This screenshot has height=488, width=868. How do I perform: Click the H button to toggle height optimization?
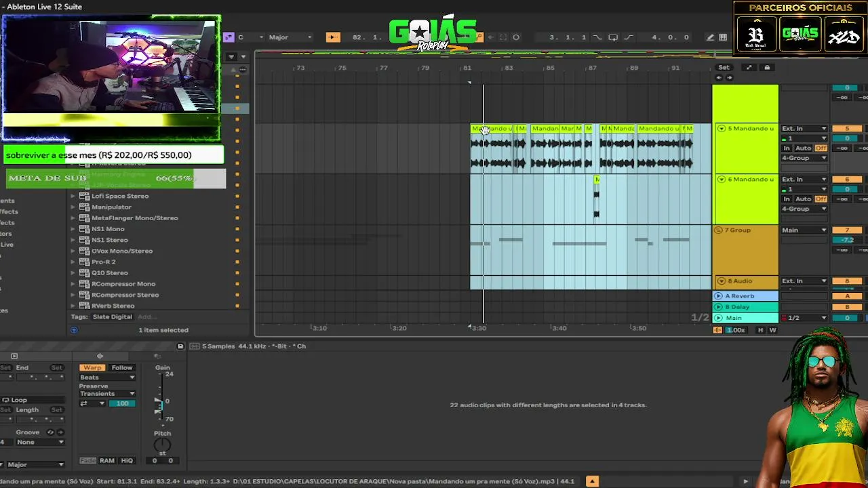[x=760, y=330]
